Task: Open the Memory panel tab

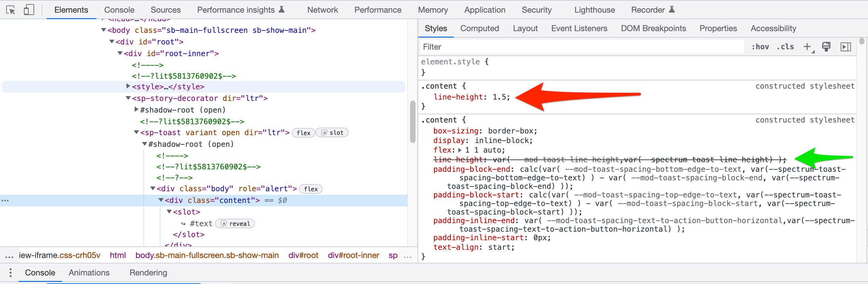Action: click(x=433, y=10)
